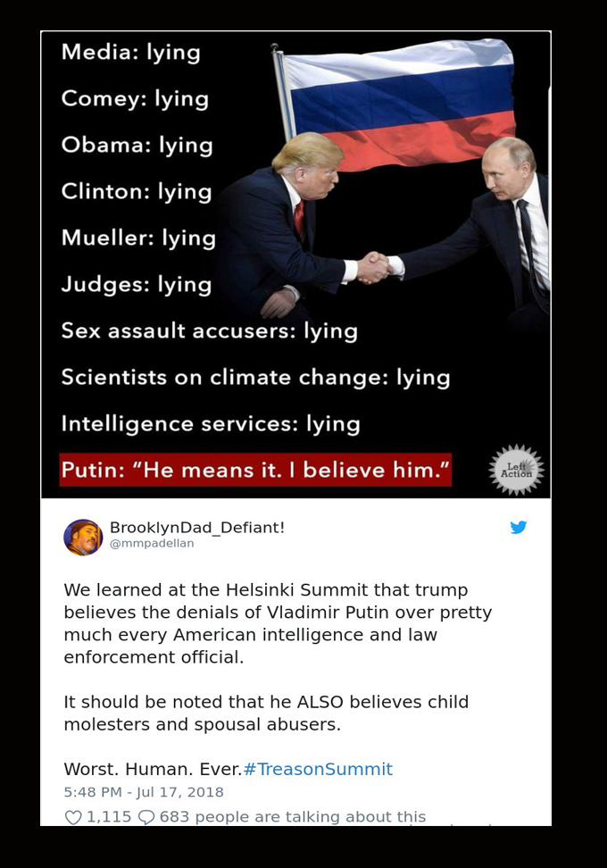Open the #TreasonSummit hashtag link
The image size is (607, 868).
tap(318, 769)
